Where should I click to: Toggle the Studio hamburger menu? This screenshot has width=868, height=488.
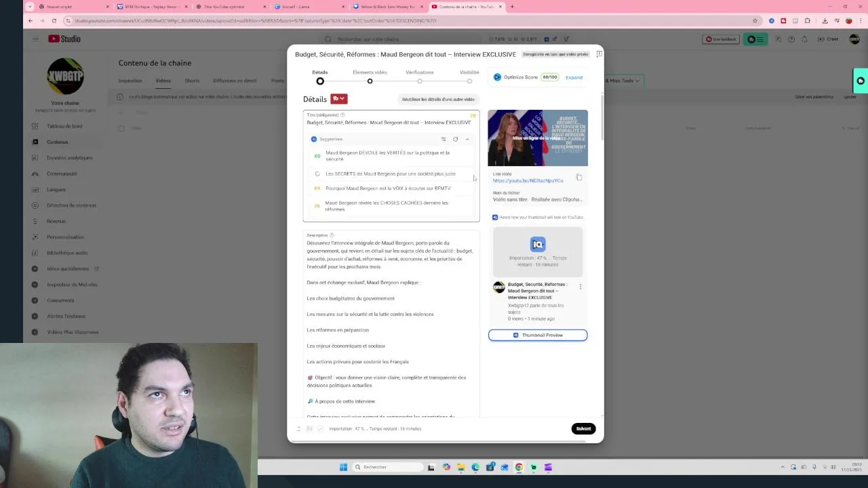point(35,39)
